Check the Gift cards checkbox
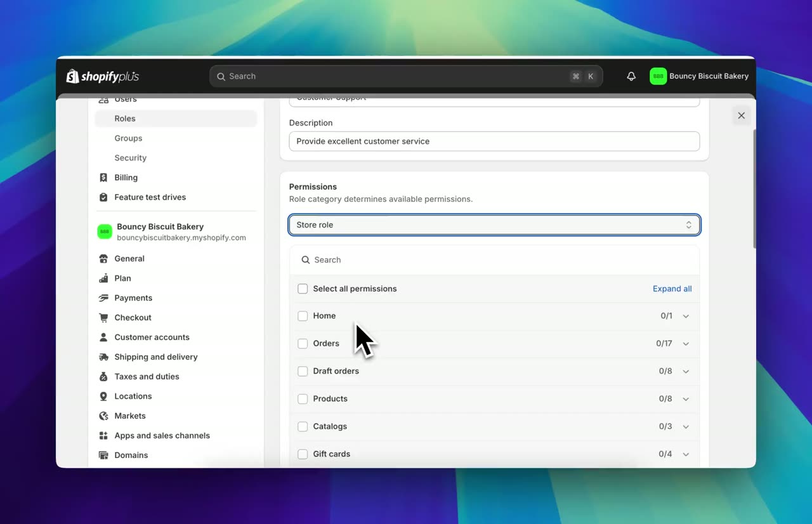Screen dimensions: 812x524 tap(303, 454)
